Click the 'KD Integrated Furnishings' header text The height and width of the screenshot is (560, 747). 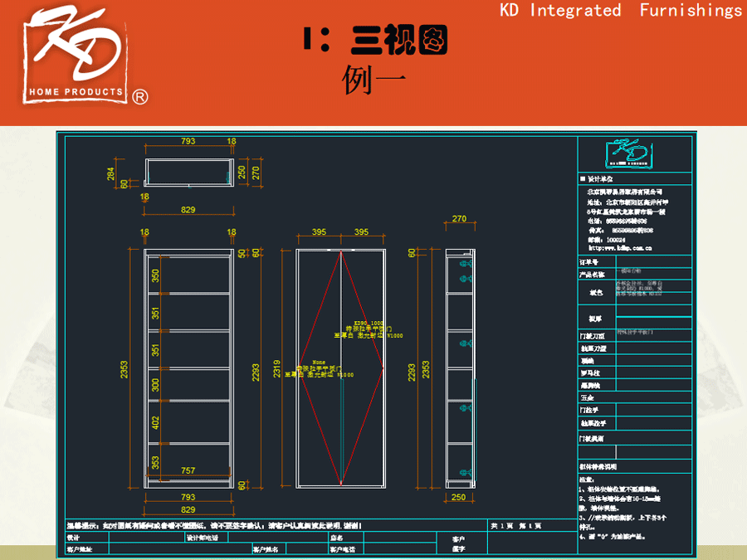click(x=621, y=11)
